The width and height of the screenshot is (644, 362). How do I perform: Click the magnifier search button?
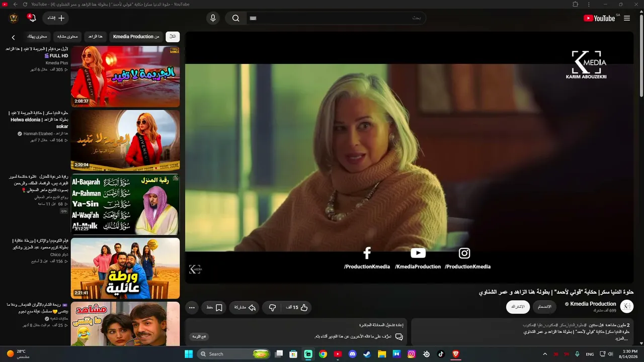(235, 18)
